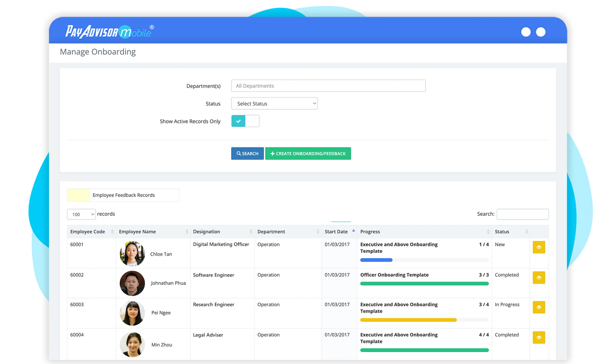Click CREATE ONBOARDING/FEEDBACK
The image size is (596, 364).
click(x=308, y=153)
